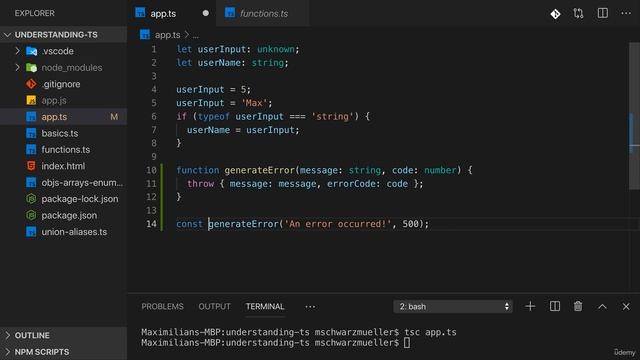
Task: Click 'throw' keyword on line 11
Action: 200,183
